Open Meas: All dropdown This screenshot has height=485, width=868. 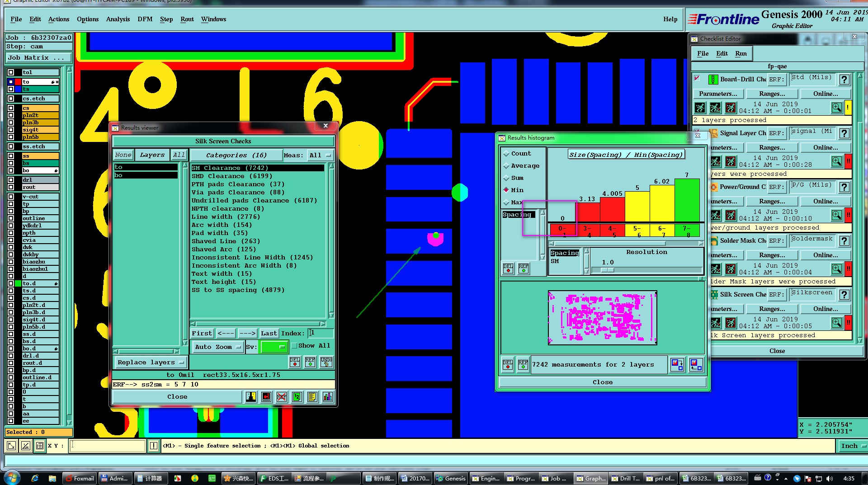pos(321,155)
